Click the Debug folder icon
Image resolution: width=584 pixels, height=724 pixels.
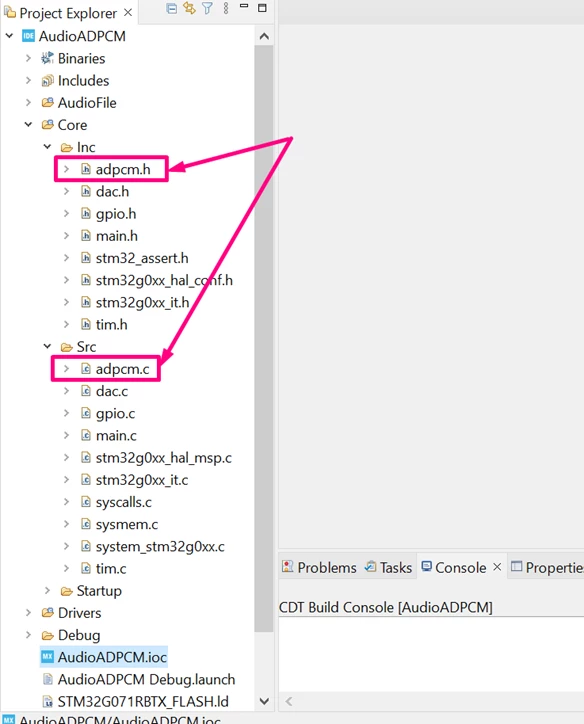tap(47, 635)
